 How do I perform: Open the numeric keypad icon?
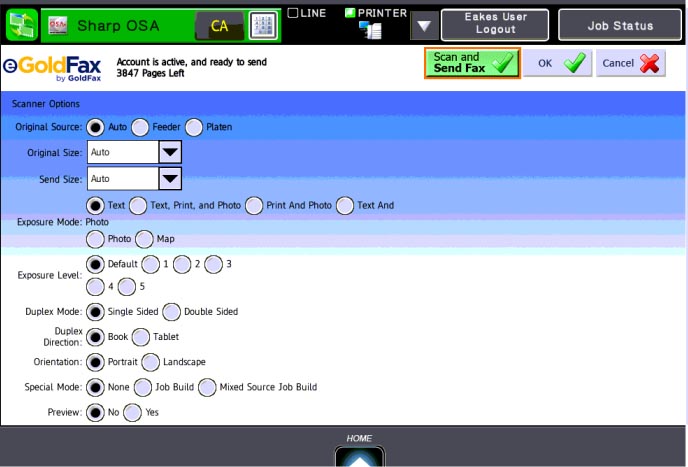point(263,25)
